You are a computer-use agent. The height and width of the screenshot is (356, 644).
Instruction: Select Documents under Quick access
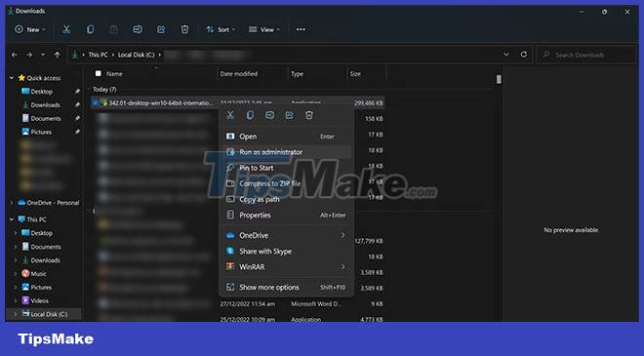tap(46, 119)
